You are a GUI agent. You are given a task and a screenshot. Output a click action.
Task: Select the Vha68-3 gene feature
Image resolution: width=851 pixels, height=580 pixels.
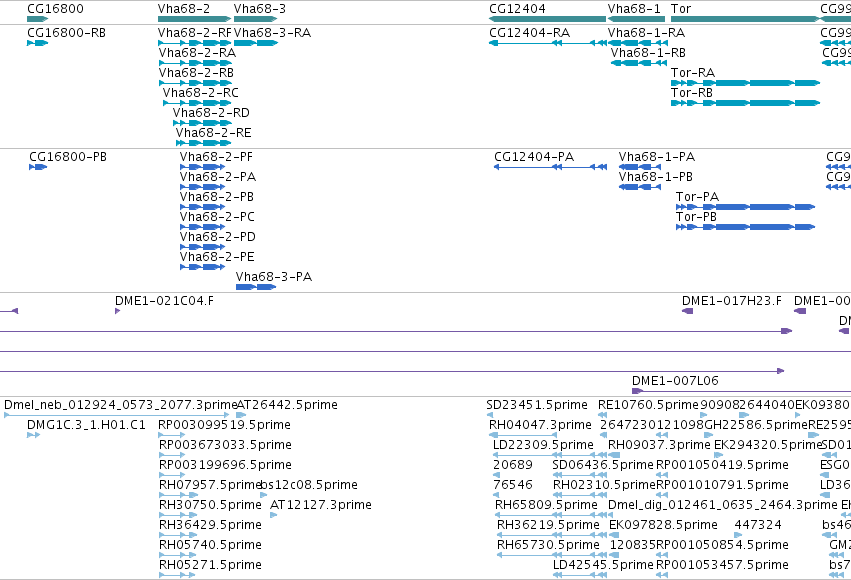point(256,19)
